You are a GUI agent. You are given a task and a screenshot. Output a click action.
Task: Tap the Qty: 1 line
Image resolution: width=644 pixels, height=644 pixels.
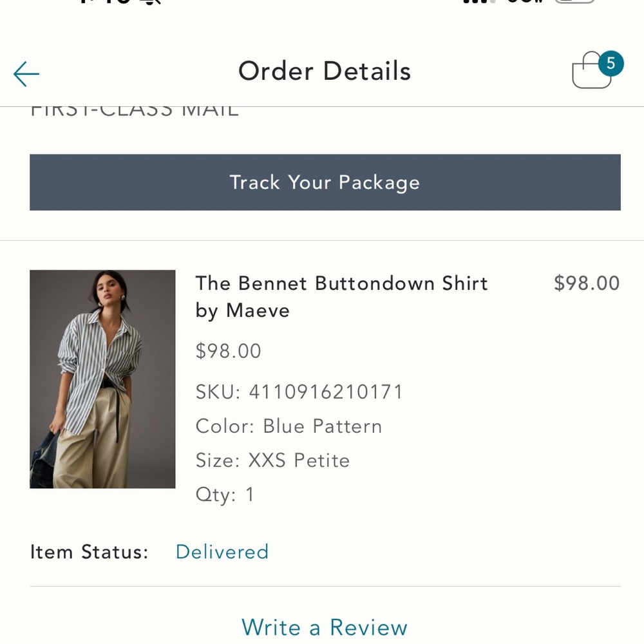point(223,494)
